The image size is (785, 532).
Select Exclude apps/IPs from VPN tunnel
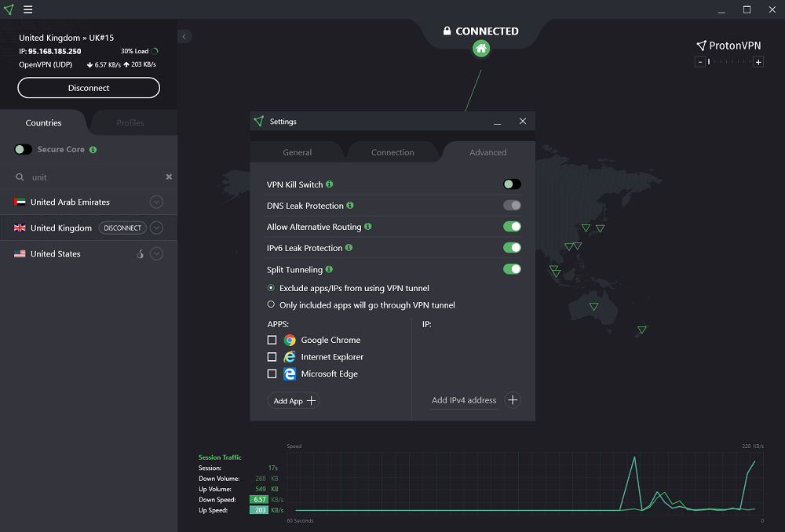(x=271, y=288)
